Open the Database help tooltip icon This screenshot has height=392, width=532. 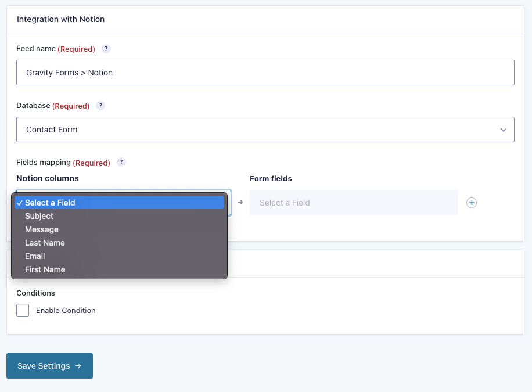(100, 106)
